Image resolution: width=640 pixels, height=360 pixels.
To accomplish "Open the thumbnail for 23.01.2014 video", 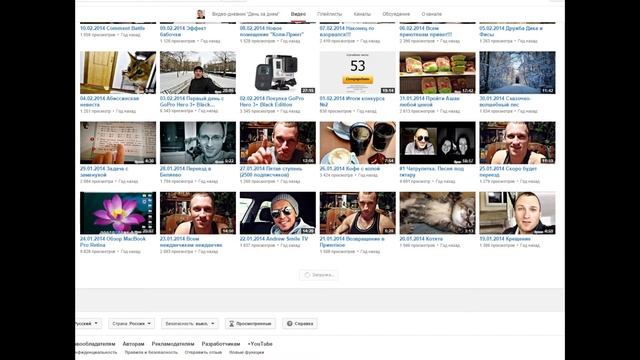I will [198, 213].
